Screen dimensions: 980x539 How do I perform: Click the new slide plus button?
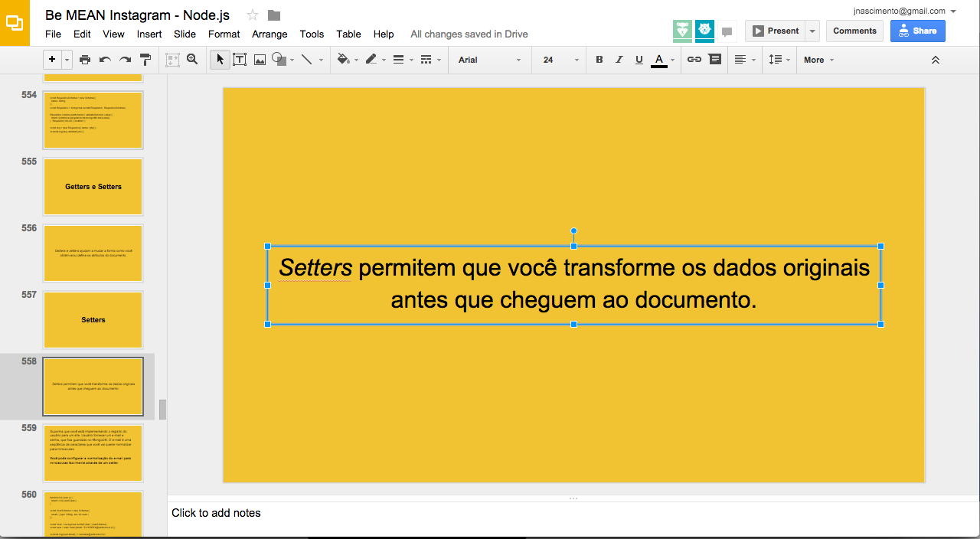point(52,60)
